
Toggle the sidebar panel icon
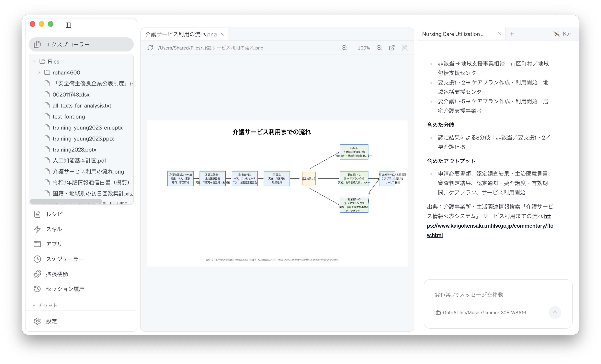[x=68, y=25]
